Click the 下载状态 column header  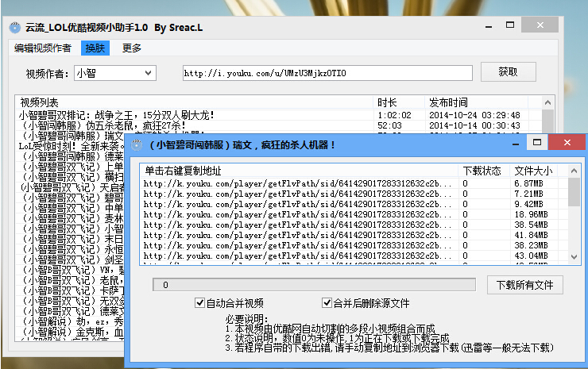(484, 171)
